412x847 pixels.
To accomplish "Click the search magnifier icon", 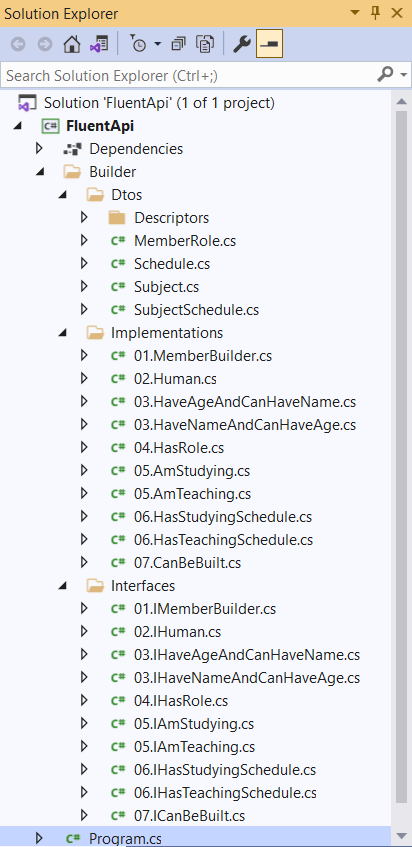I will coord(386,74).
